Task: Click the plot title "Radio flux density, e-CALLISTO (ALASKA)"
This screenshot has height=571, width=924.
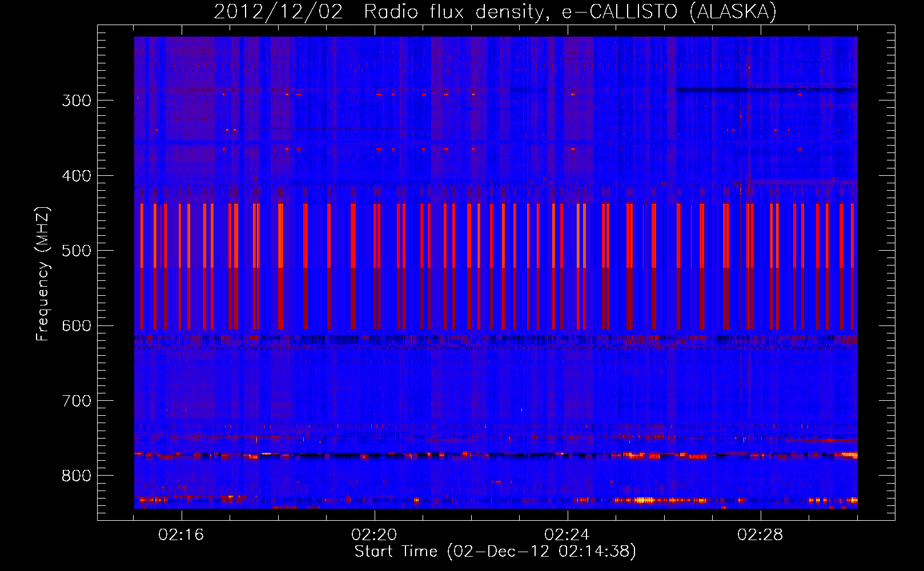Action: (x=570, y=12)
